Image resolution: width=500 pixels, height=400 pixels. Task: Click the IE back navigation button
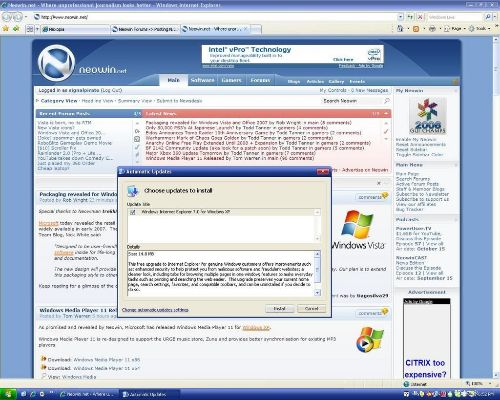8,17
